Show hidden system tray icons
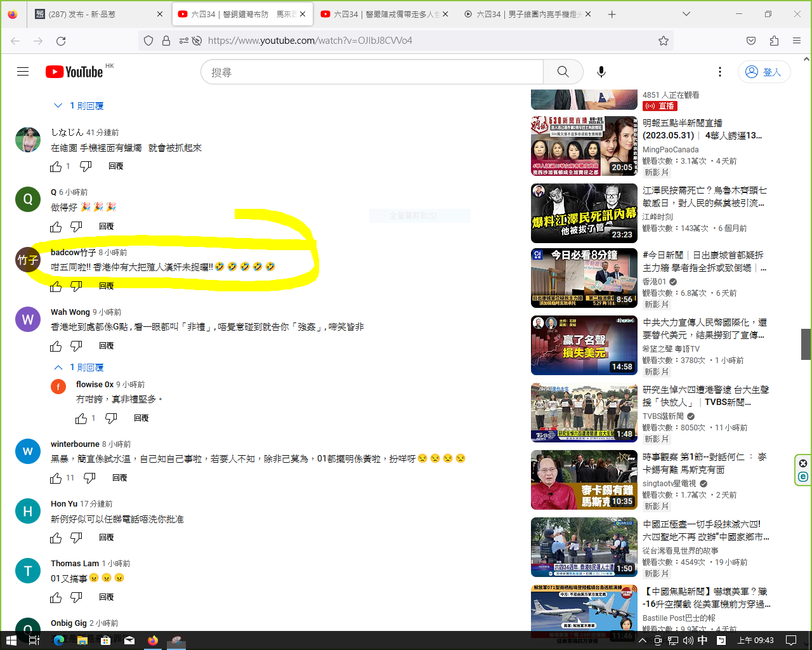This screenshot has height=650, width=812. (642, 640)
